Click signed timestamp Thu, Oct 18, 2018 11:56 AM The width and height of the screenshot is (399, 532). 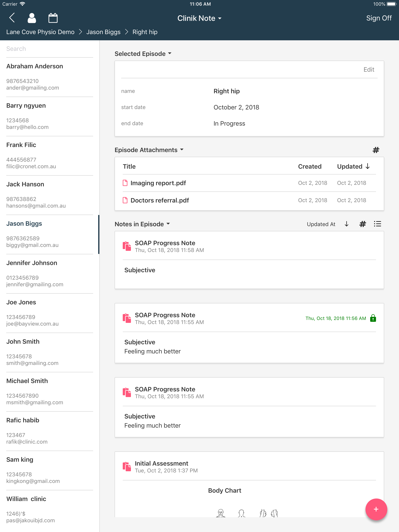(x=335, y=318)
